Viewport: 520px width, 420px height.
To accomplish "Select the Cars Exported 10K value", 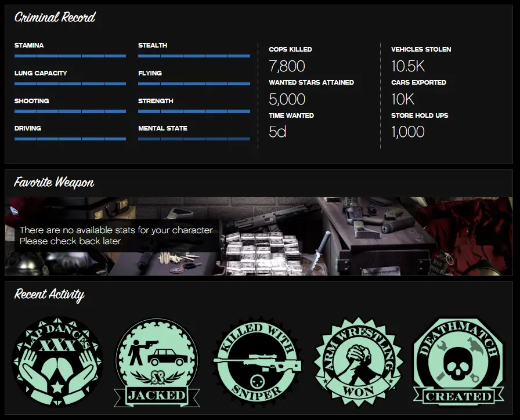I will point(402,99).
